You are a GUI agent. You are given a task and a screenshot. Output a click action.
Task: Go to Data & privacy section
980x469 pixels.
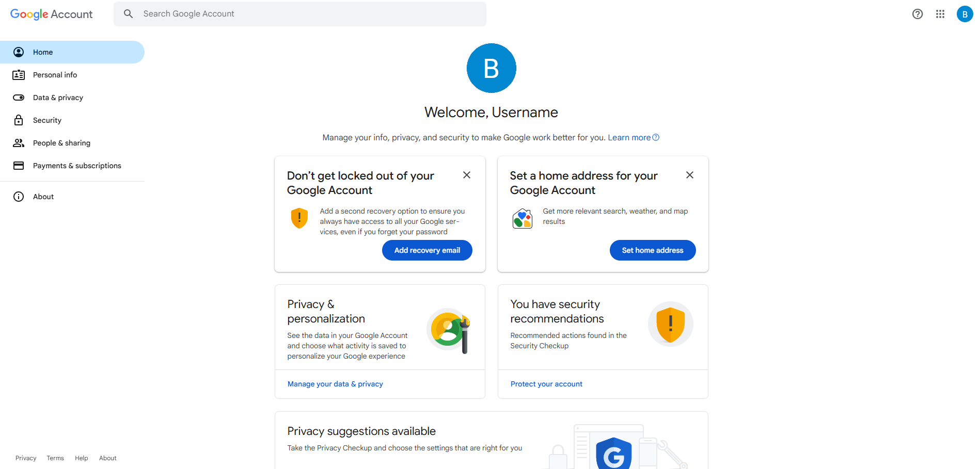(x=58, y=98)
